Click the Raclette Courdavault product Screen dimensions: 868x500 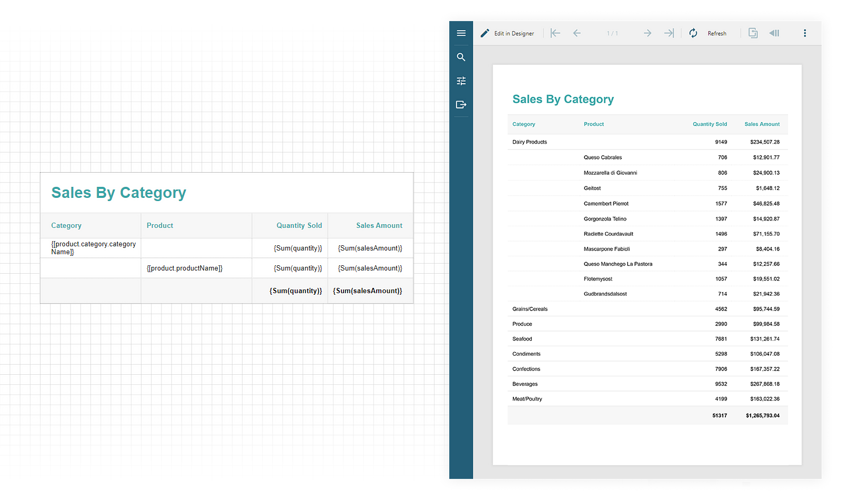608,234
